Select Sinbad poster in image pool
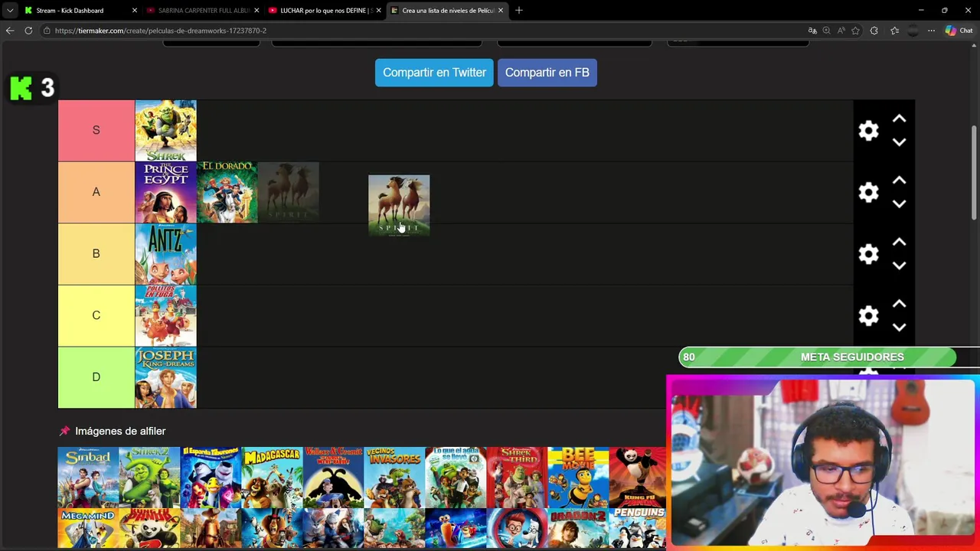 tap(88, 478)
